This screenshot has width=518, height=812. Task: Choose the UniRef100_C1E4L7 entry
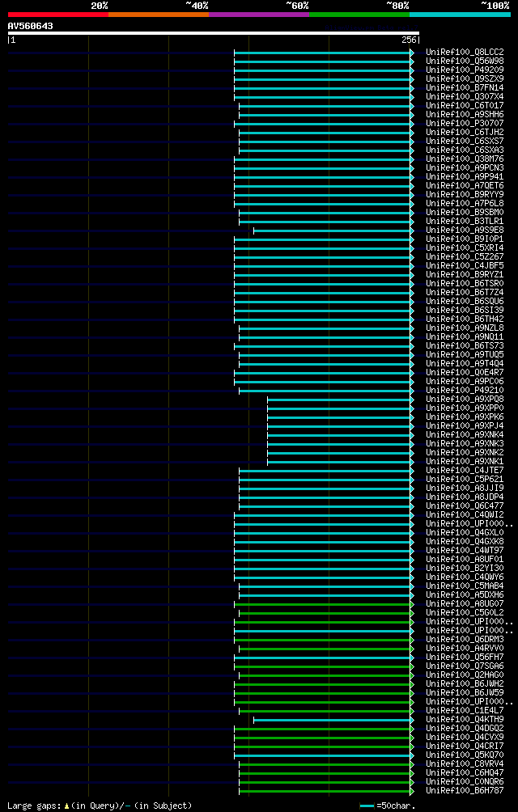pyautogui.click(x=465, y=710)
